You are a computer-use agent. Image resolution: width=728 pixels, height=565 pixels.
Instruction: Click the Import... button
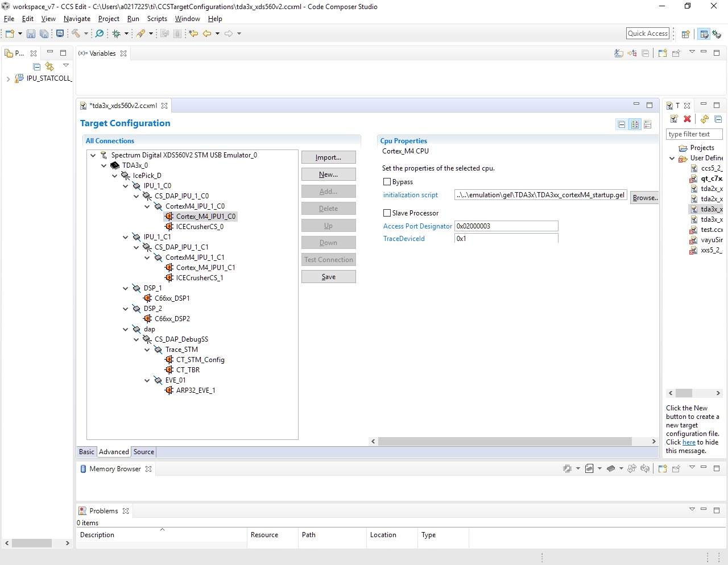(x=329, y=157)
